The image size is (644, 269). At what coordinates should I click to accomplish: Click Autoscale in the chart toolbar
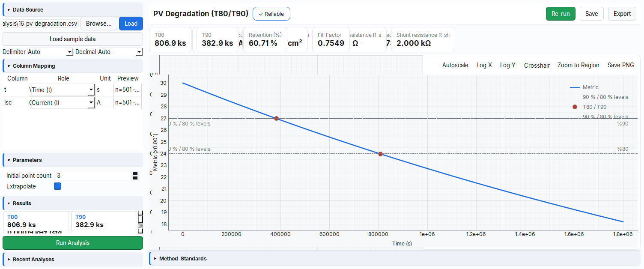click(455, 65)
